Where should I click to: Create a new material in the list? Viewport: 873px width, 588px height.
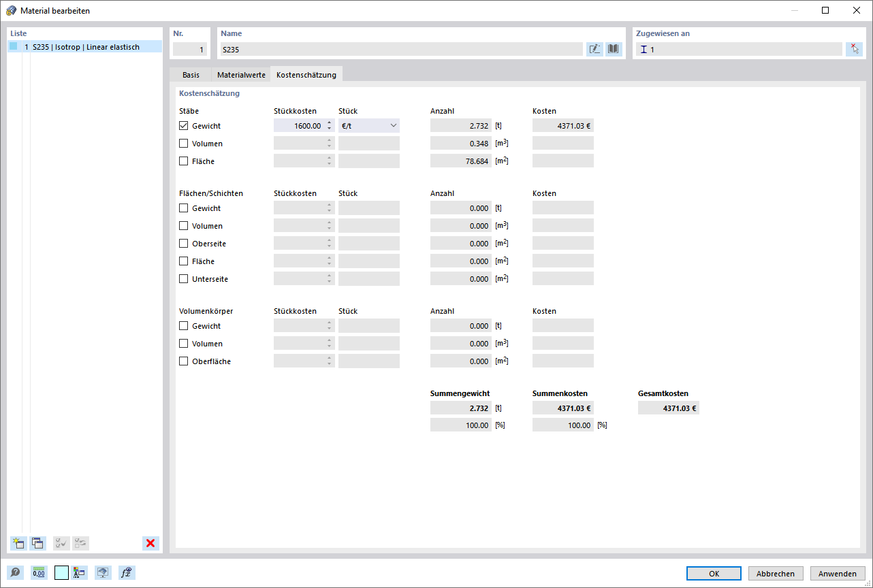(x=18, y=543)
